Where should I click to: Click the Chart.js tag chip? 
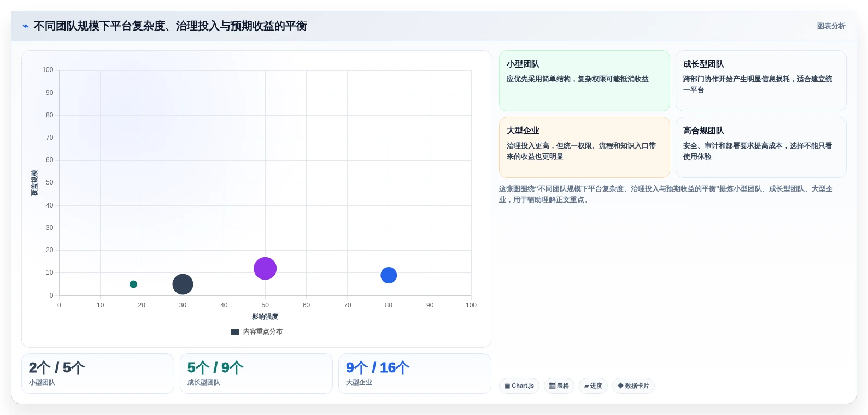click(519, 386)
